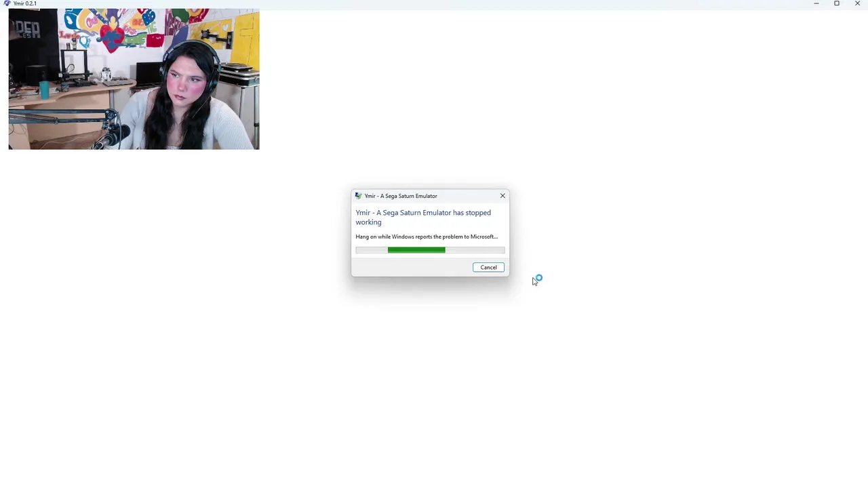Click "Hang on while Windows reports" message
The image size is (868, 488).
[427, 237]
